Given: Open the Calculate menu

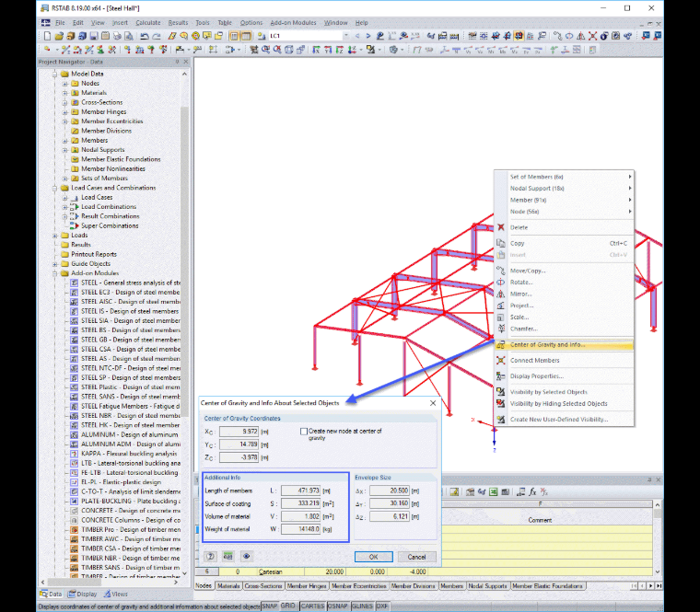Looking at the screenshot, I should coord(147,23).
